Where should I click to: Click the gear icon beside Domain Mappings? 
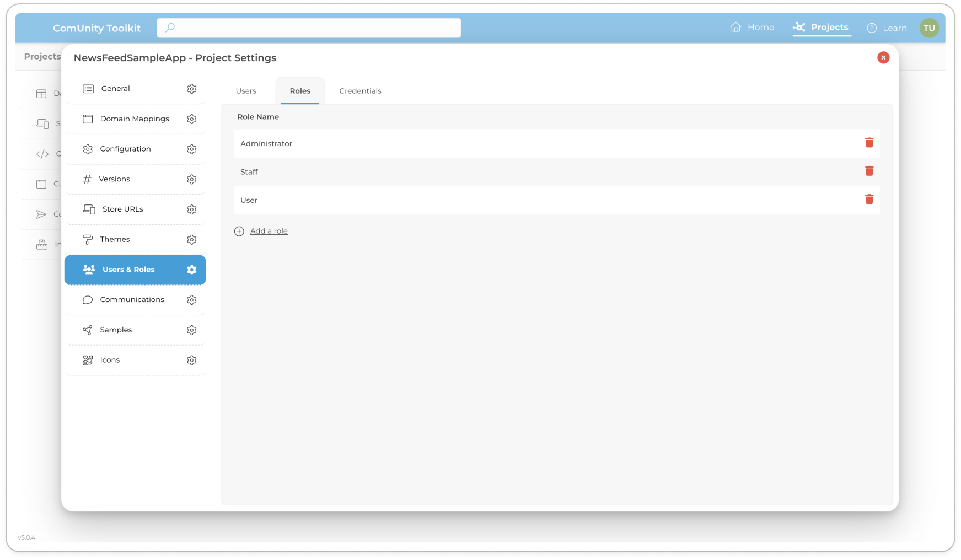[x=191, y=119]
